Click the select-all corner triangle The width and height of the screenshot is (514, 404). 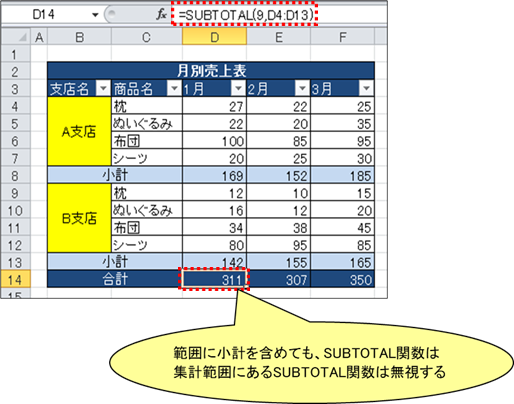coord(22,37)
